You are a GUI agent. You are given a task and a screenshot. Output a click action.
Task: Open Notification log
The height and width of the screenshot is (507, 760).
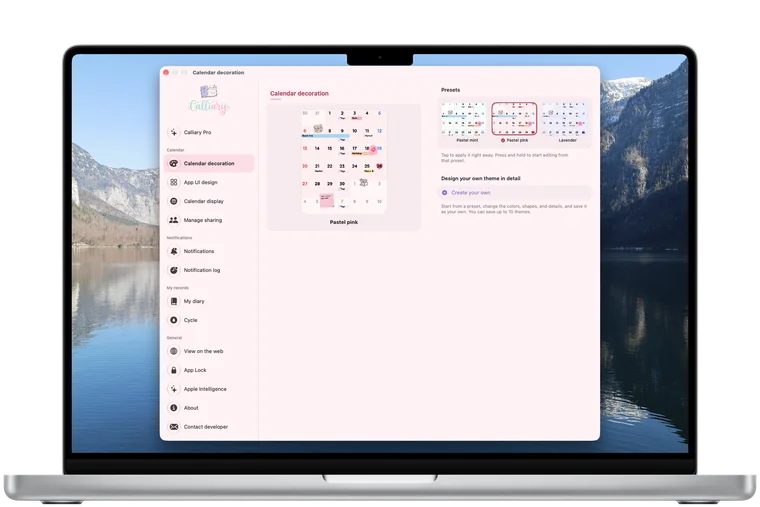tap(209, 270)
